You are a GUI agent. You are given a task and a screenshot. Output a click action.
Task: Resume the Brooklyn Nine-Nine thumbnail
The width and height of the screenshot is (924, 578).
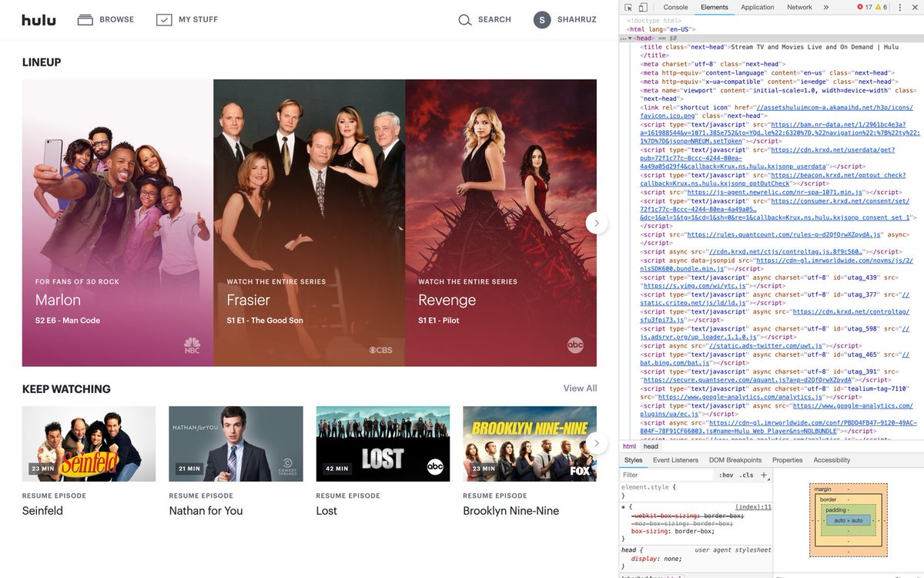[530, 444]
